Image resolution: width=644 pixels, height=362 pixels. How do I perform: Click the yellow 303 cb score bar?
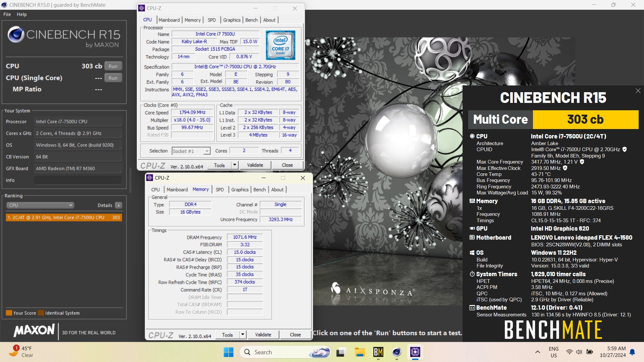click(x=585, y=119)
